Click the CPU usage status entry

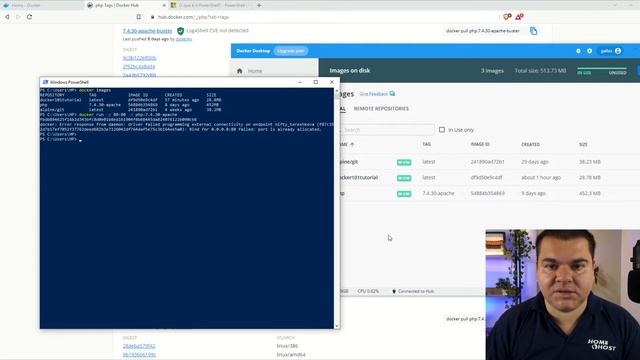click(368, 291)
